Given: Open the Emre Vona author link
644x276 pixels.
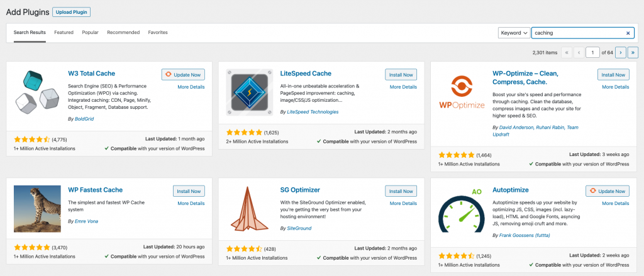Looking at the screenshot, I should point(86,221).
